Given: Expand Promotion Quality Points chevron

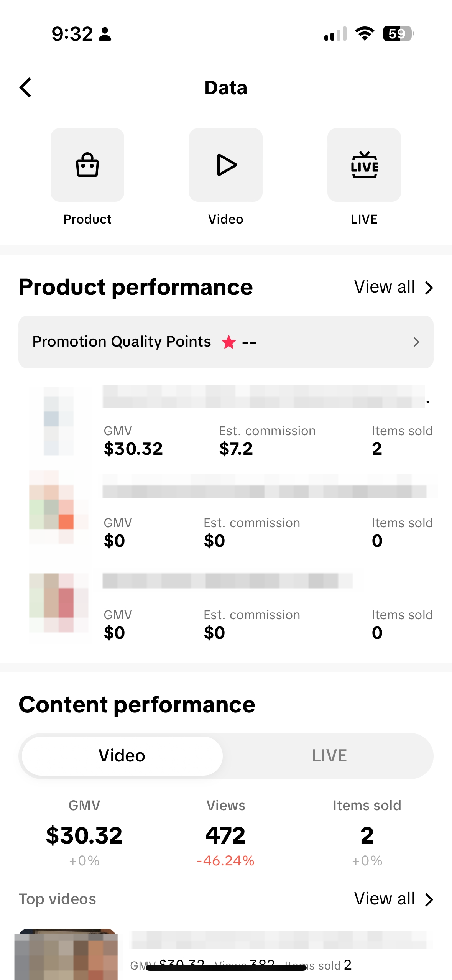Looking at the screenshot, I should tap(416, 342).
